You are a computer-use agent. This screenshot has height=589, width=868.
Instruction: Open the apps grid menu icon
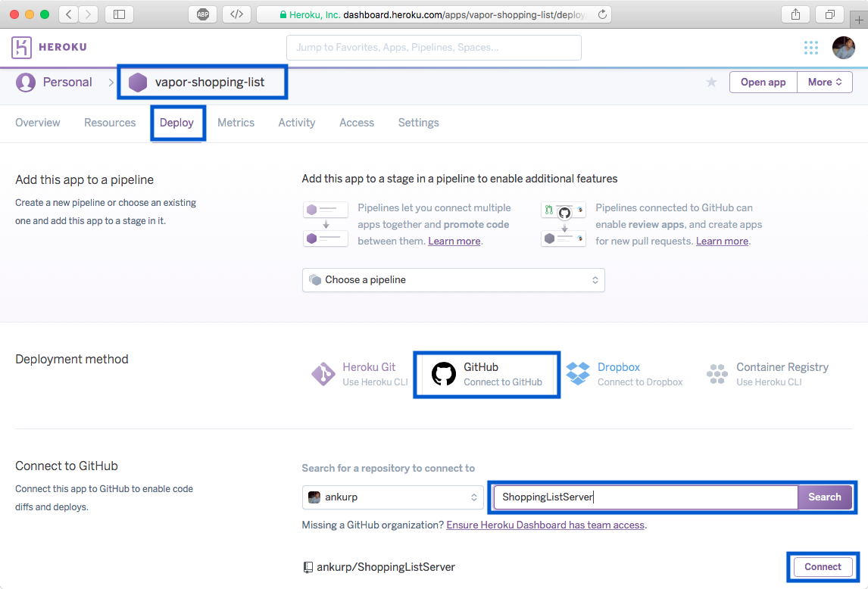click(811, 48)
